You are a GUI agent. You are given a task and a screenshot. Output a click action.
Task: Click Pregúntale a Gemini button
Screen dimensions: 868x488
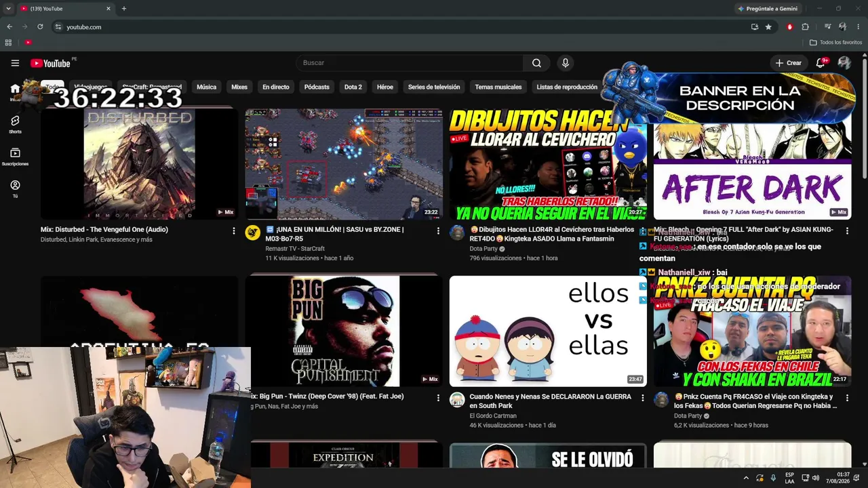pyautogui.click(x=768, y=8)
